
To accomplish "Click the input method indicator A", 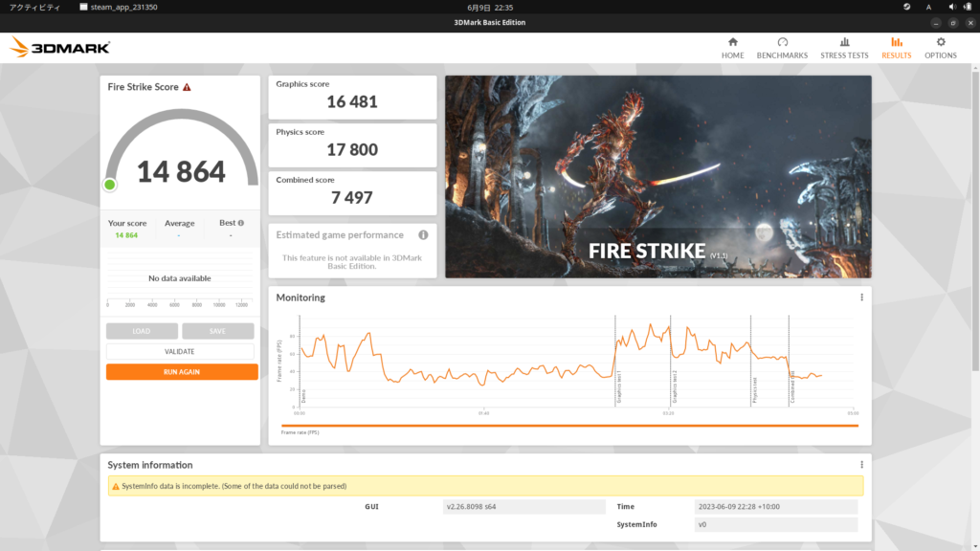I will (x=928, y=8).
